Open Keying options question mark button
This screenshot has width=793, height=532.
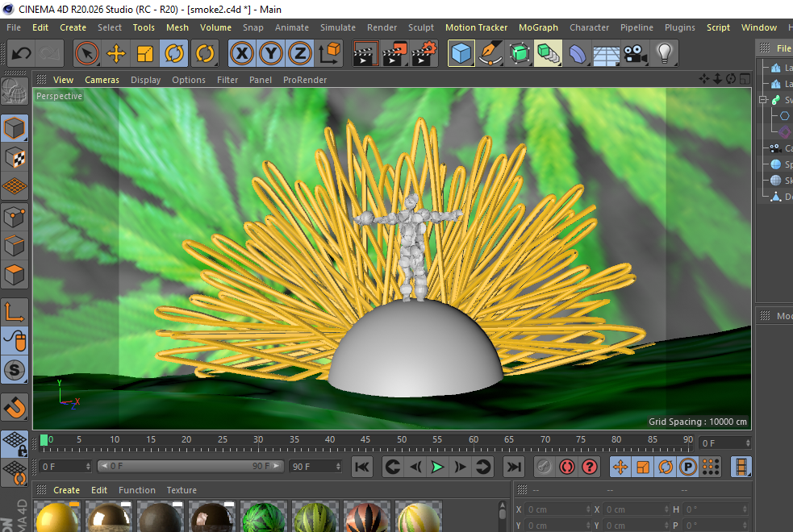589,467
